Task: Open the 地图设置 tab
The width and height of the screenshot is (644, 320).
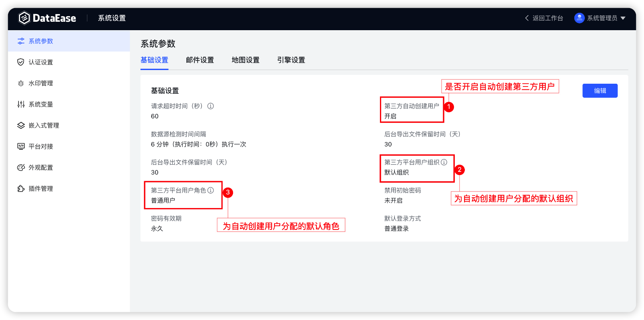Action: point(246,60)
